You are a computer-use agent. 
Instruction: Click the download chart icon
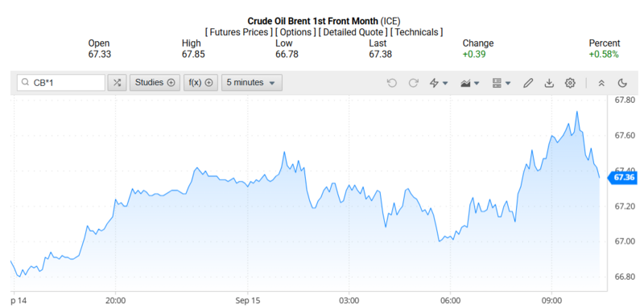point(549,83)
